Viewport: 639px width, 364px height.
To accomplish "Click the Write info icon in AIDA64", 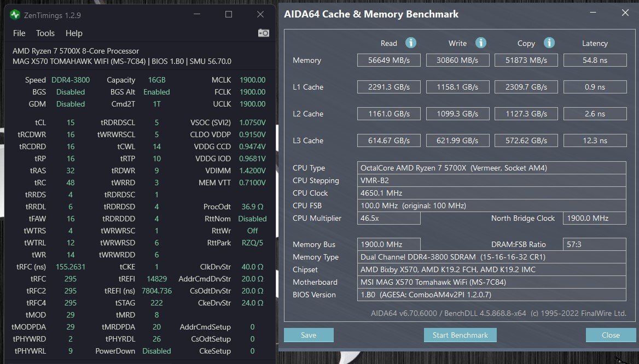I will pos(480,43).
